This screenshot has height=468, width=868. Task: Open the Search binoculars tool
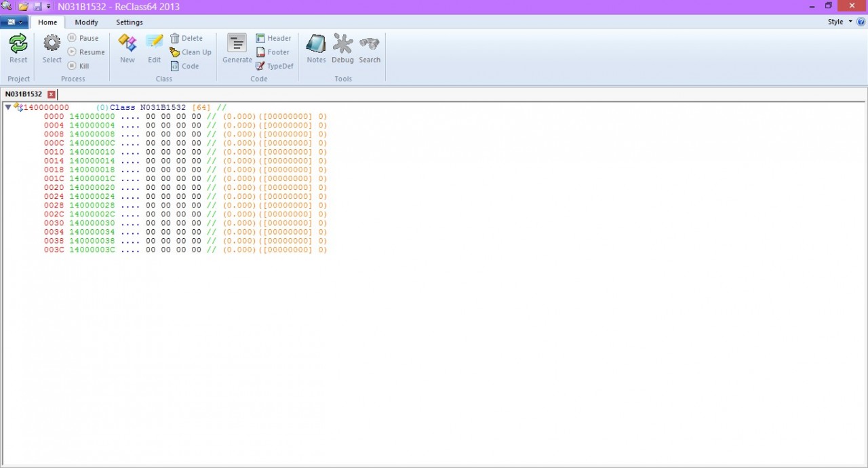coord(370,44)
